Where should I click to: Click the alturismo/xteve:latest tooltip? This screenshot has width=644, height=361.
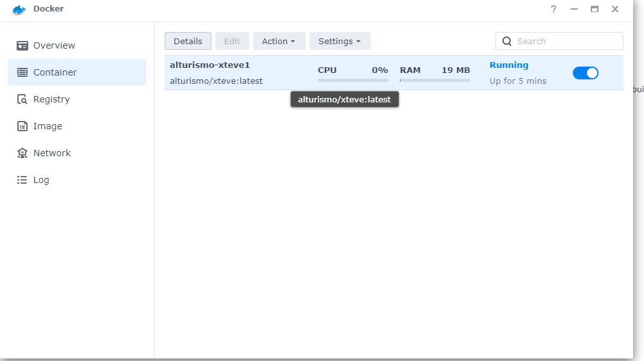pos(345,100)
